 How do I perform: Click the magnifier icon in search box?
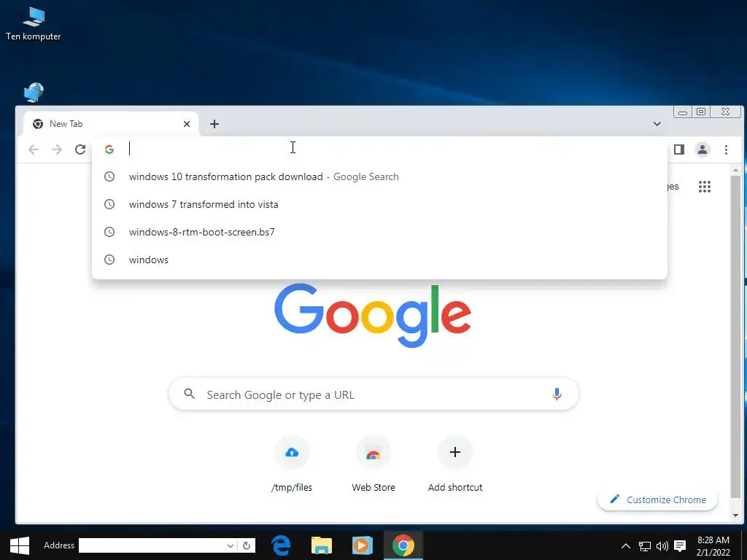189,394
